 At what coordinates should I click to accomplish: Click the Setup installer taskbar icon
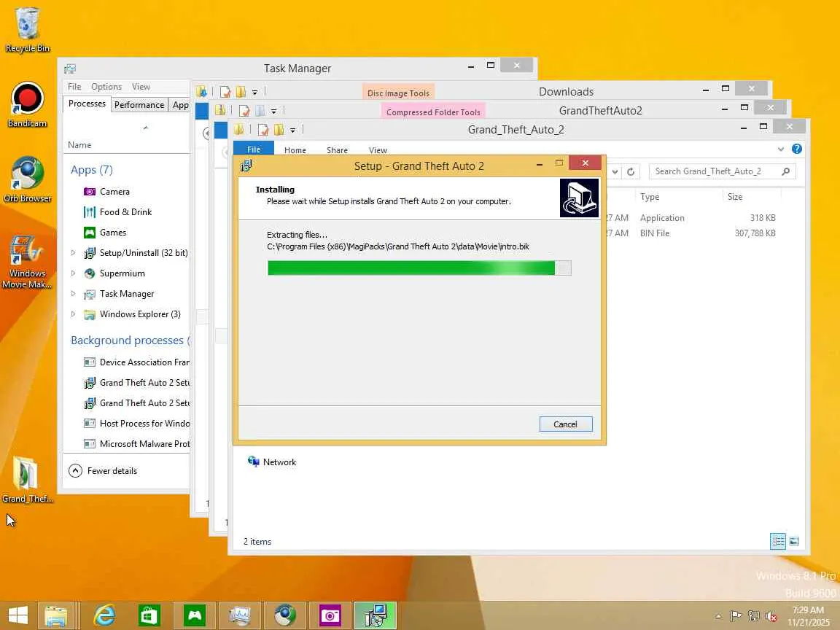click(x=375, y=615)
